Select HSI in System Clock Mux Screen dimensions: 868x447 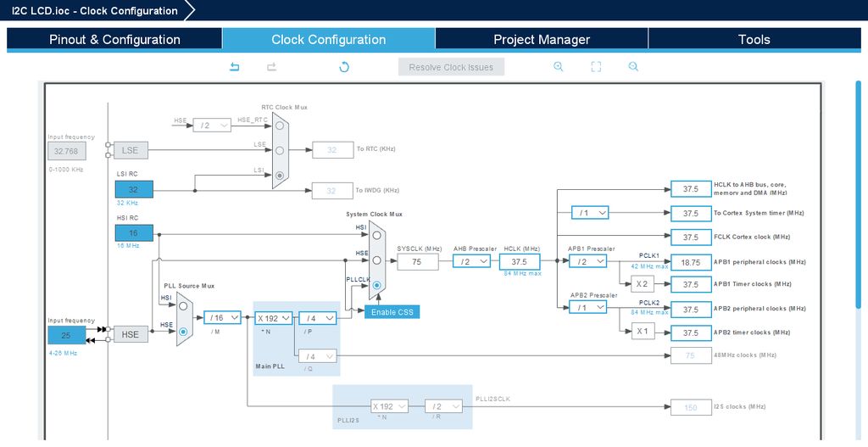[x=377, y=235]
